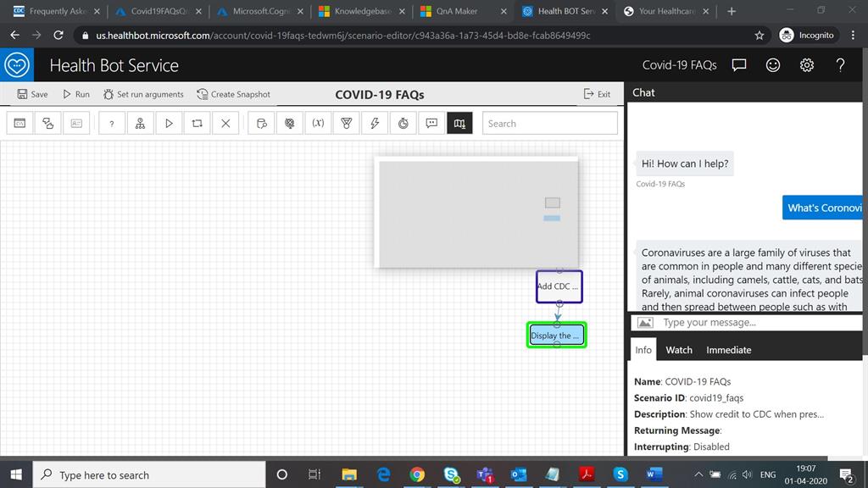The image size is (868, 488).
Task: Toggle the highlighted dark map icon in toolbar
Action: pyautogui.click(x=459, y=123)
